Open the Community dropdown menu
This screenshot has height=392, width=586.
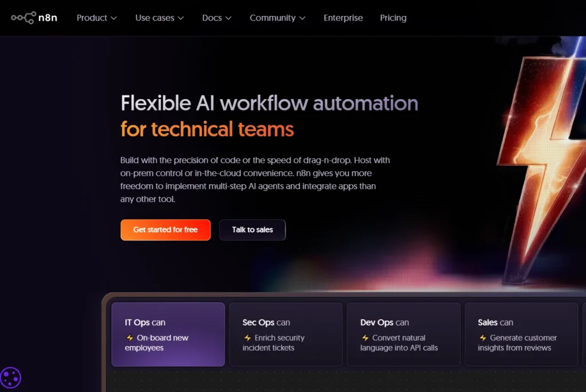coord(278,18)
